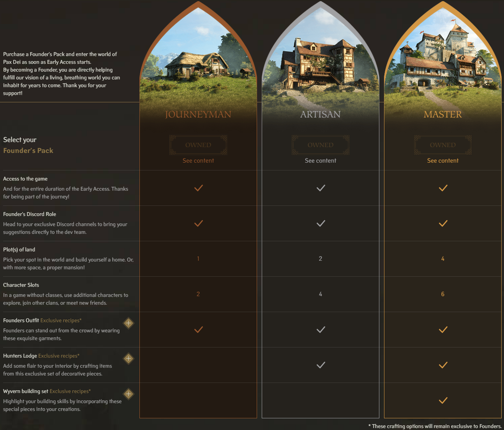Click Master's Wyvern building set checkmark
This screenshot has width=504, height=430.
(443, 400)
